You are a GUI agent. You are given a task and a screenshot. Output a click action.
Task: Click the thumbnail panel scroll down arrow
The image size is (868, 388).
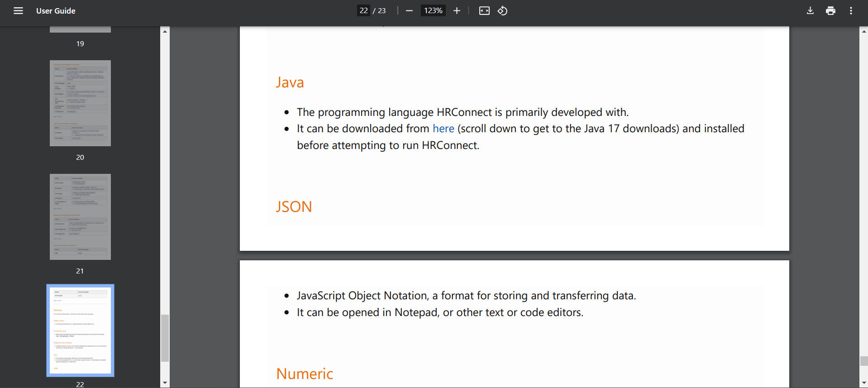click(x=165, y=383)
